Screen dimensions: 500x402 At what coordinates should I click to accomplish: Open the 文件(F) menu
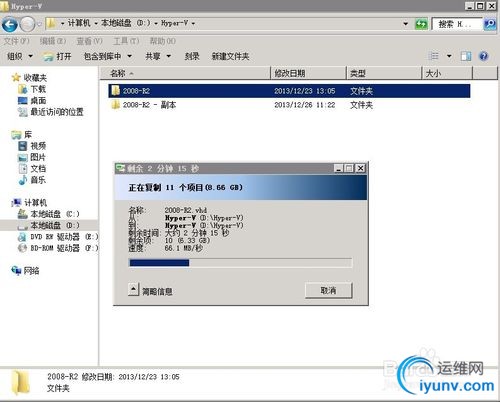16,41
